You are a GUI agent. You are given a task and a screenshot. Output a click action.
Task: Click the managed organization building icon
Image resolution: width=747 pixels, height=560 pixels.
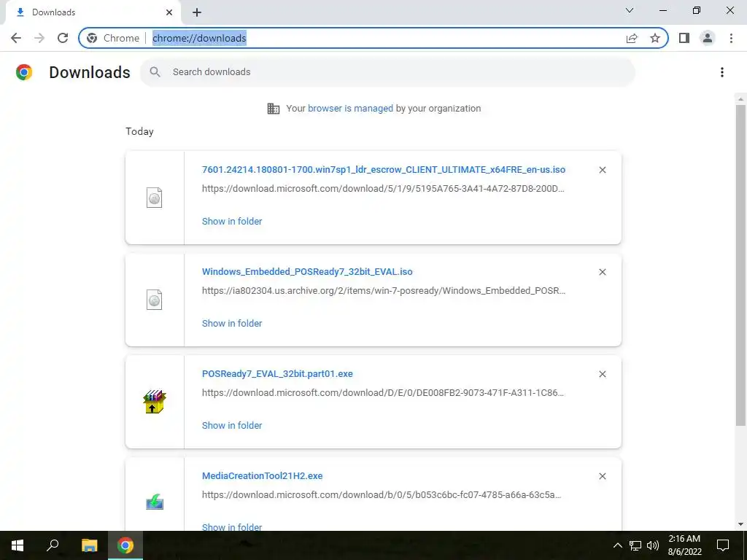[274, 109]
